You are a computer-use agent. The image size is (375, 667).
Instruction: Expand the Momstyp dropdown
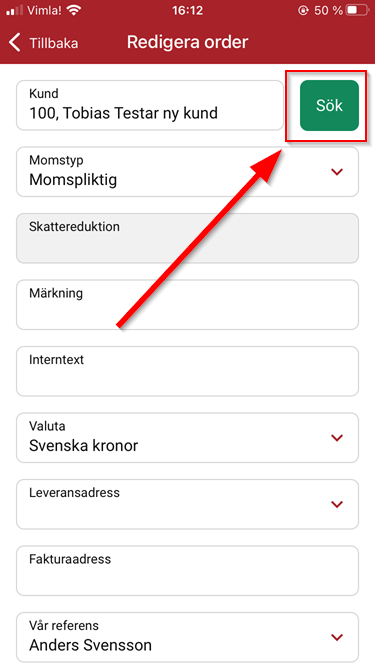point(188,172)
